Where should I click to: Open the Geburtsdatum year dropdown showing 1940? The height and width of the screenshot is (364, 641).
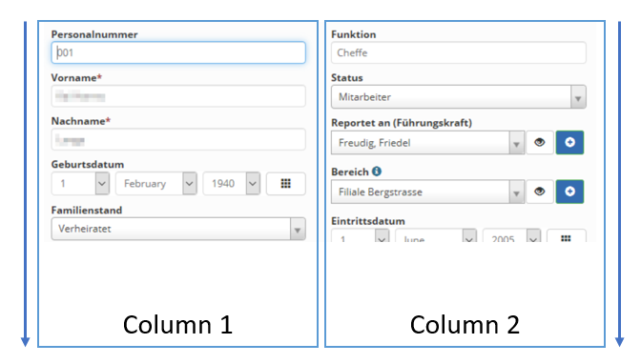[232, 184]
